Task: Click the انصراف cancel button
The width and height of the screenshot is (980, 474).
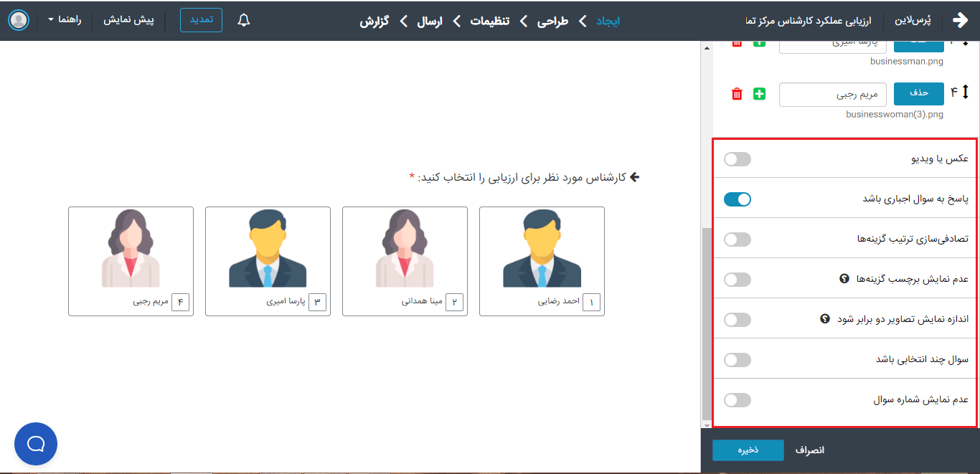Action: [x=810, y=450]
